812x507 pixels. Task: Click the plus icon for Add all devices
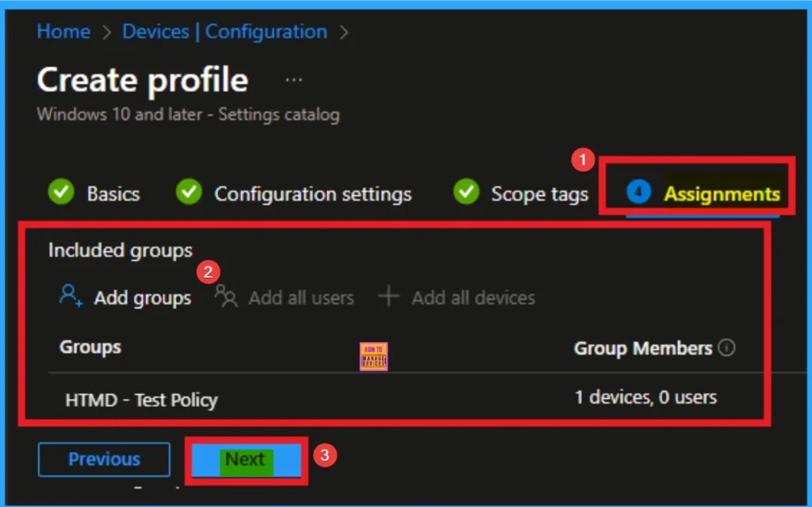coord(389,297)
